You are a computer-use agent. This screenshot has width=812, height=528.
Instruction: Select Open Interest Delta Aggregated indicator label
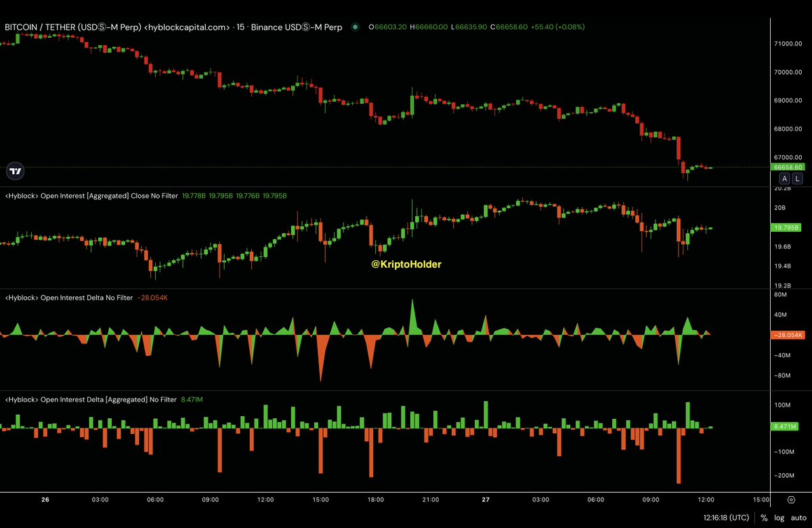pyautogui.click(x=91, y=399)
